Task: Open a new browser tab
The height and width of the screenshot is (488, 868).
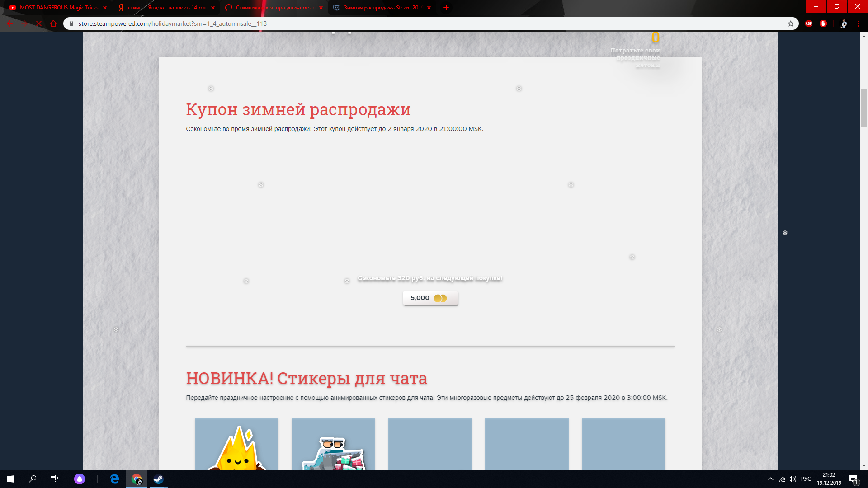Action: (x=446, y=8)
